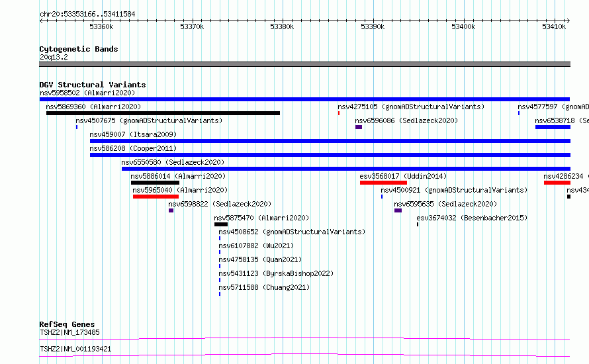Select the blue nsv459007 variant bar
The image size is (589, 364).
pos(330,141)
